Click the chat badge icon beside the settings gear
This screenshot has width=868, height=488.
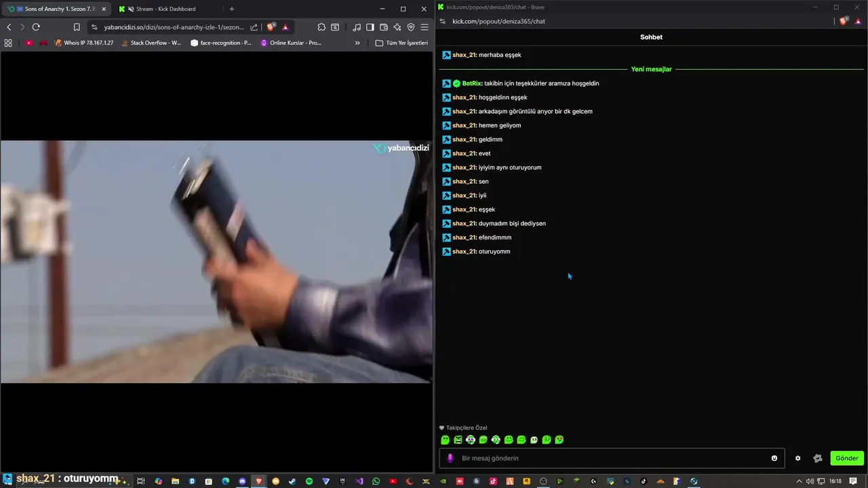(x=818, y=458)
